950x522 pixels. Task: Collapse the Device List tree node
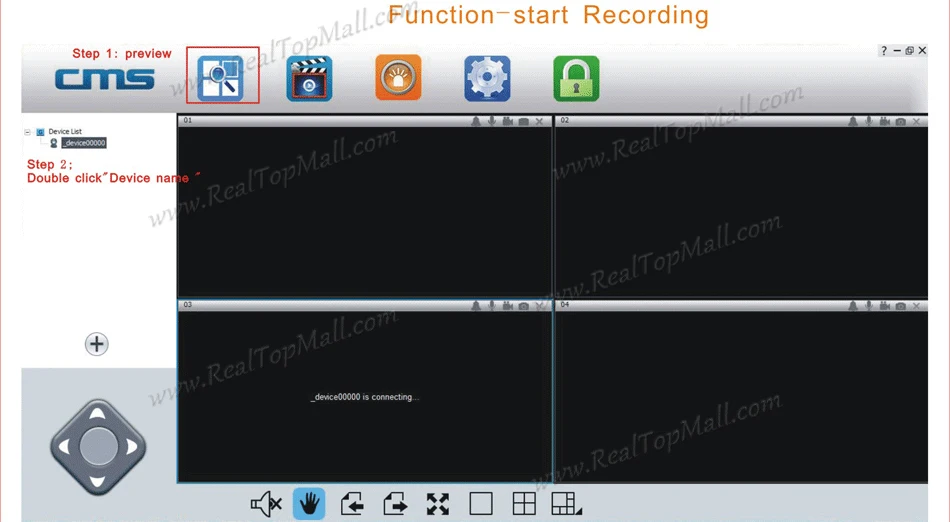(x=27, y=131)
